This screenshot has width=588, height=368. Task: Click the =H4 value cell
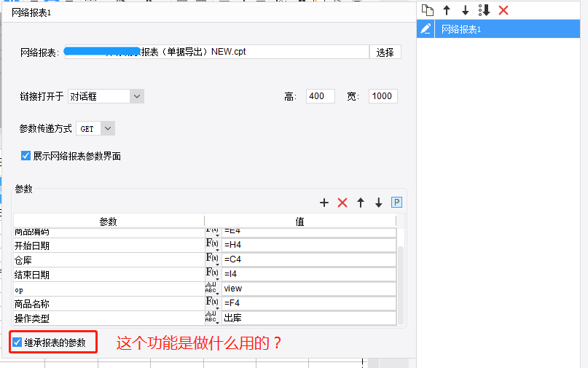click(309, 245)
